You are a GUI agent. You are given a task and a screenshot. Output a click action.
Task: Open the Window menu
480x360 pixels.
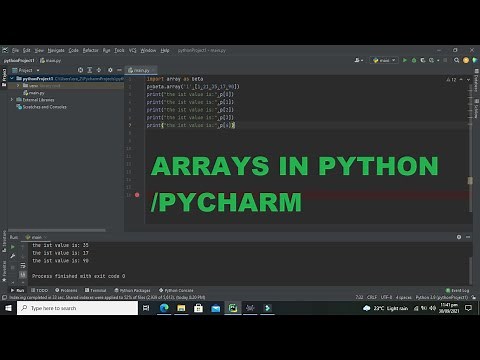(148, 50)
